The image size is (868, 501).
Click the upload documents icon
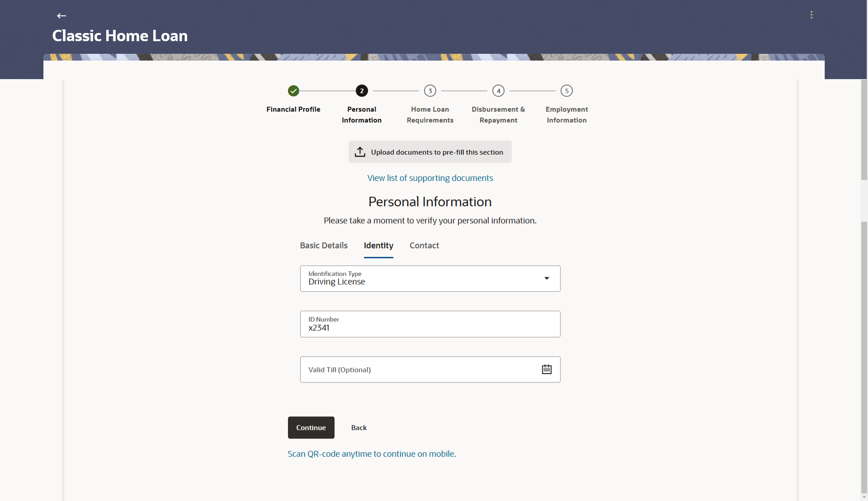(360, 152)
